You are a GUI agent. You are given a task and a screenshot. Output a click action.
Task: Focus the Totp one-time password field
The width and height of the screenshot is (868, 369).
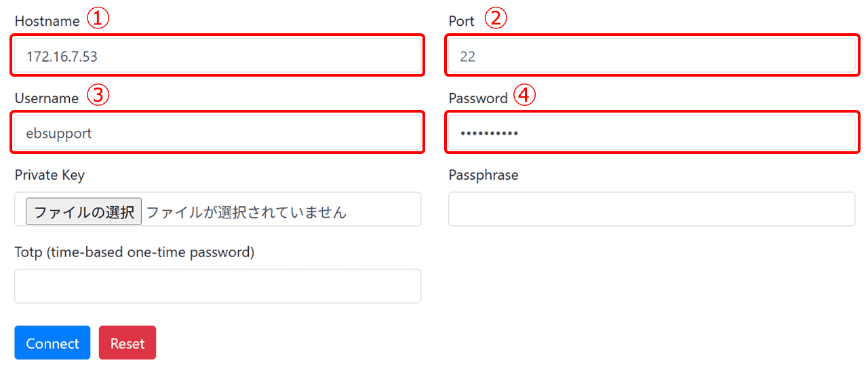pos(218,286)
